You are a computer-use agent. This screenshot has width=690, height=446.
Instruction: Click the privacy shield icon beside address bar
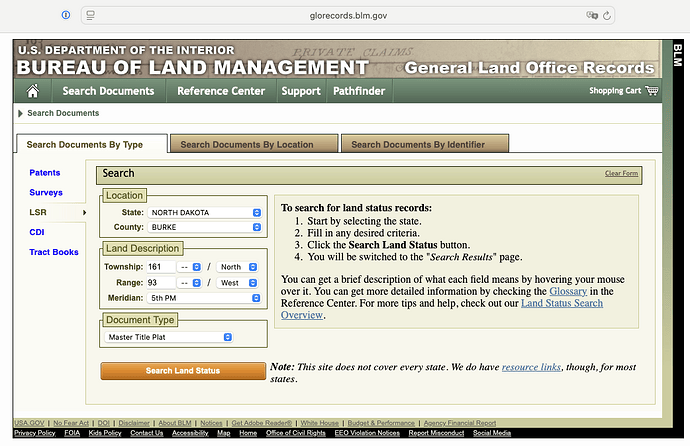(66, 16)
